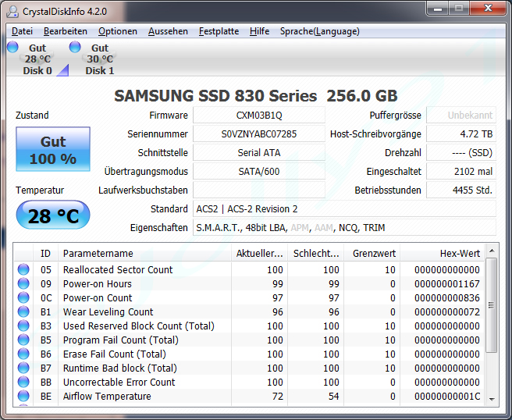Click the Aktueller... column header
This screenshot has width=512, height=420.
[x=259, y=254]
